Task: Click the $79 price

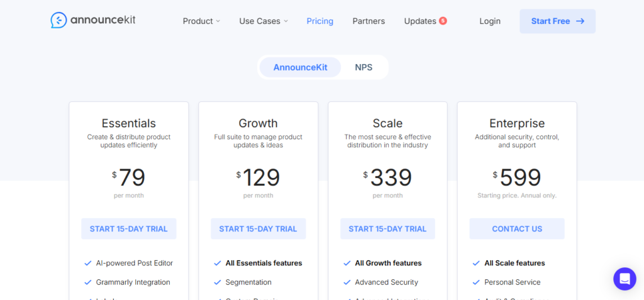Action: 128,178
